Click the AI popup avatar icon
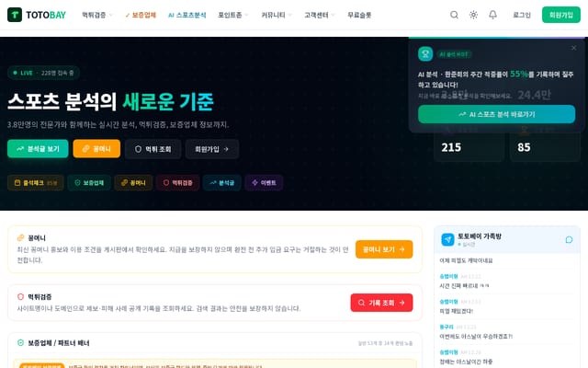Screen dimensions: 588x368 [425, 54]
